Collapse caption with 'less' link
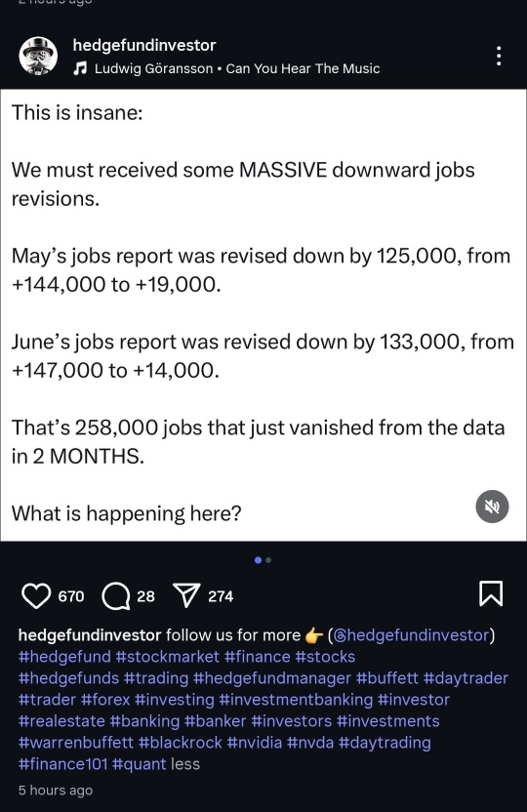 (x=184, y=764)
